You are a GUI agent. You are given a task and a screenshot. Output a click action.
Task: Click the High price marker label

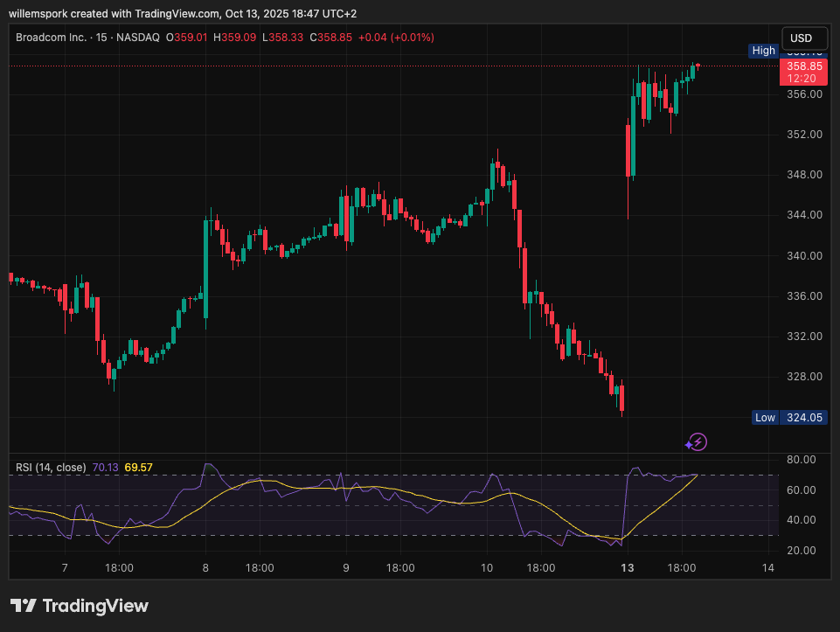[763, 51]
